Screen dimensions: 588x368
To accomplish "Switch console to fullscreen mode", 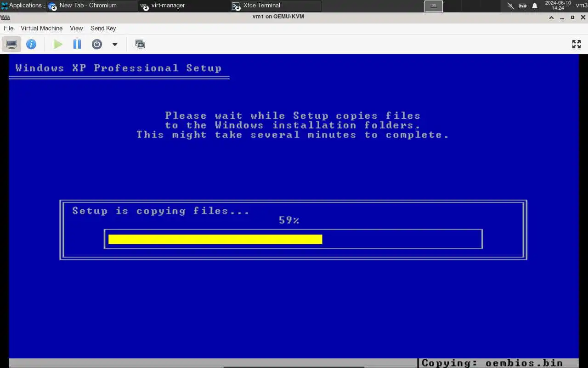I will tap(577, 44).
